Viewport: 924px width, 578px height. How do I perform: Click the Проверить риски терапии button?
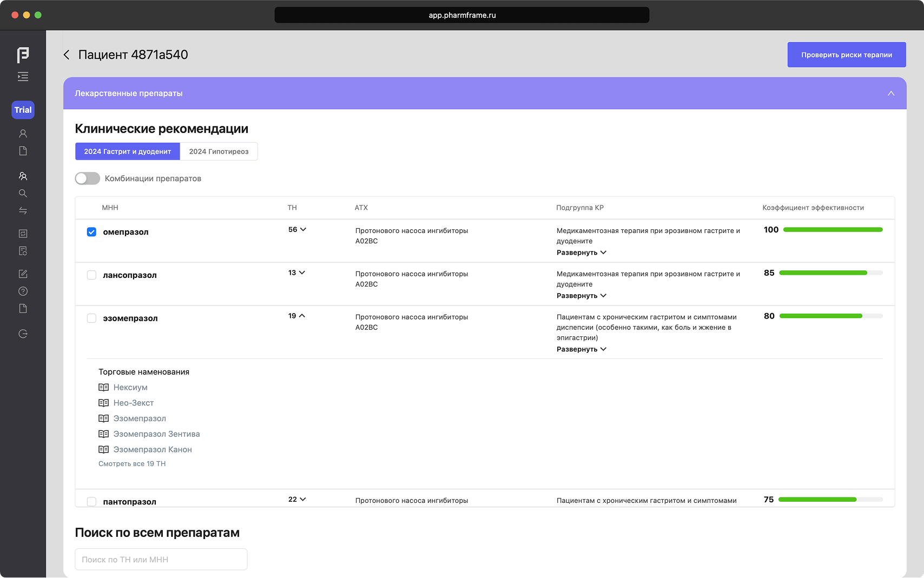click(x=846, y=55)
